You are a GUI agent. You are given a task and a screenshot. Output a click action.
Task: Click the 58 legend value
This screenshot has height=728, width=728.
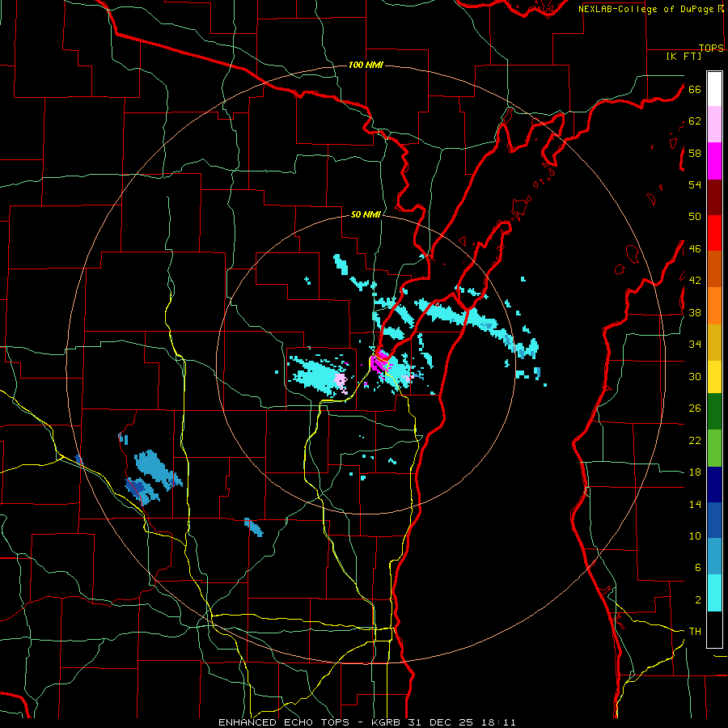pos(695,153)
